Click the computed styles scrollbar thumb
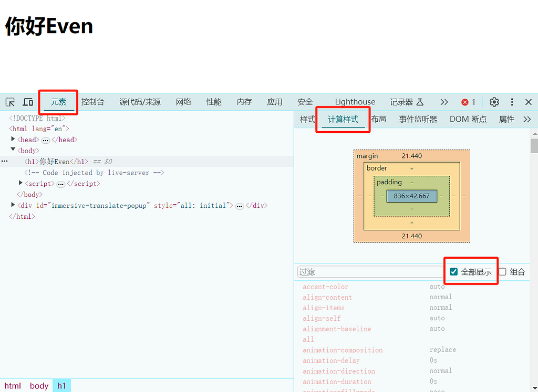 (534, 145)
